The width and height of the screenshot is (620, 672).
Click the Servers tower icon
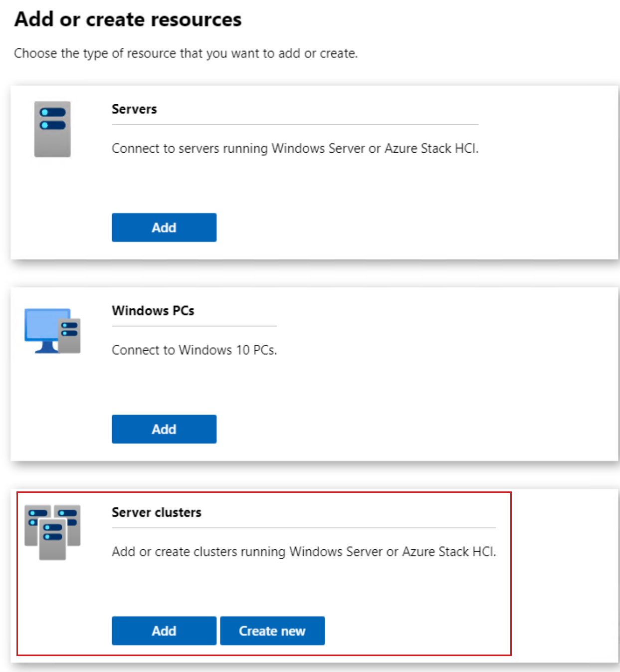52,129
